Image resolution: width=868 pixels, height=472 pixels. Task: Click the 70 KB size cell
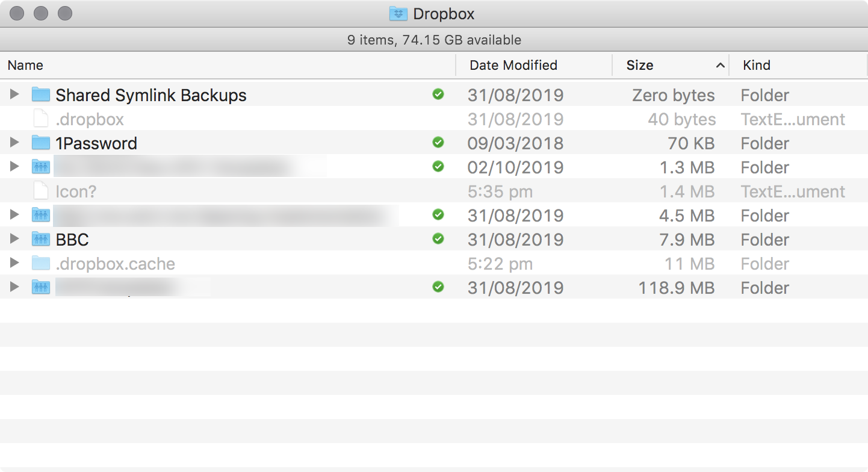[691, 143]
